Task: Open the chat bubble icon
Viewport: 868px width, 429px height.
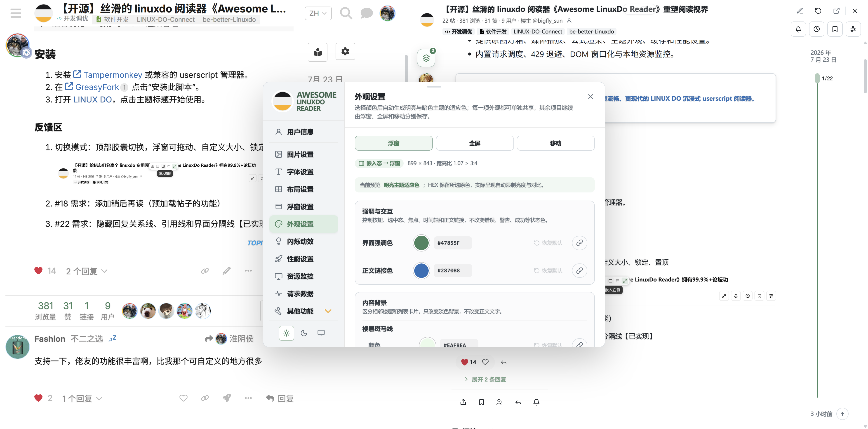Action: [366, 13]
